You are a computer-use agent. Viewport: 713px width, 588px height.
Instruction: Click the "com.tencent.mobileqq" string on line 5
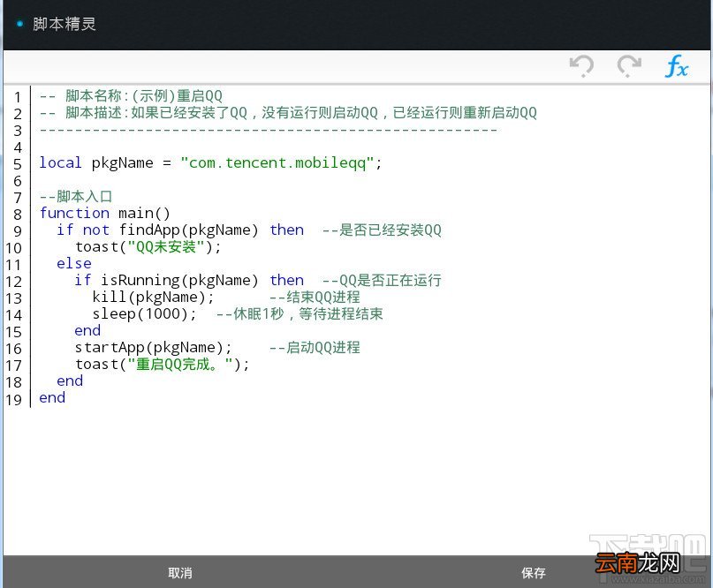(x=277, y=162)
